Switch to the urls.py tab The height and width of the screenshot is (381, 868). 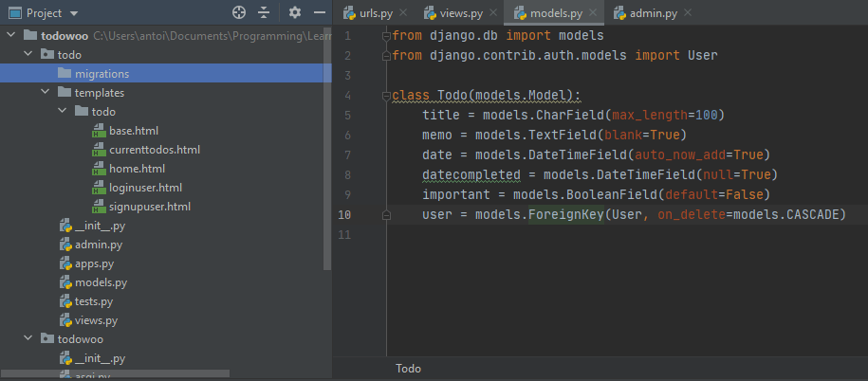tap(376, 13)
